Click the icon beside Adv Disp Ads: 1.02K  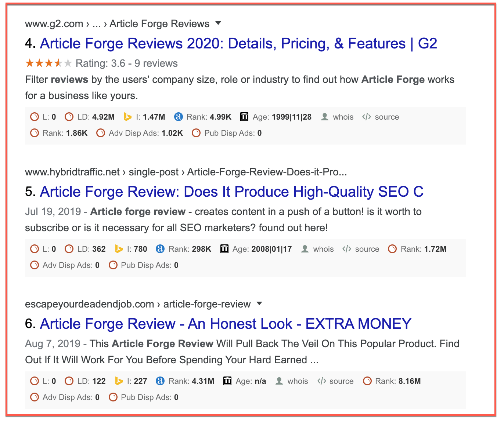[x=101, y=133]
